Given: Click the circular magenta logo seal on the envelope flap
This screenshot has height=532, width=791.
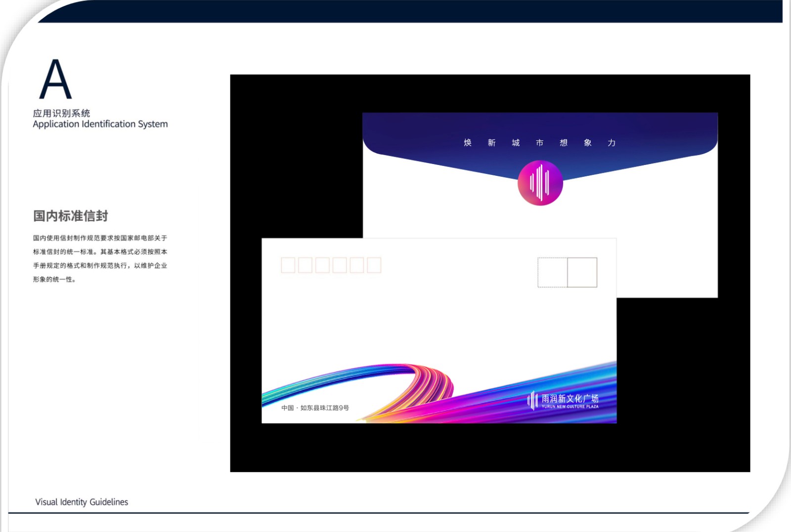Looking at the screenshot, I should (540, 183).
